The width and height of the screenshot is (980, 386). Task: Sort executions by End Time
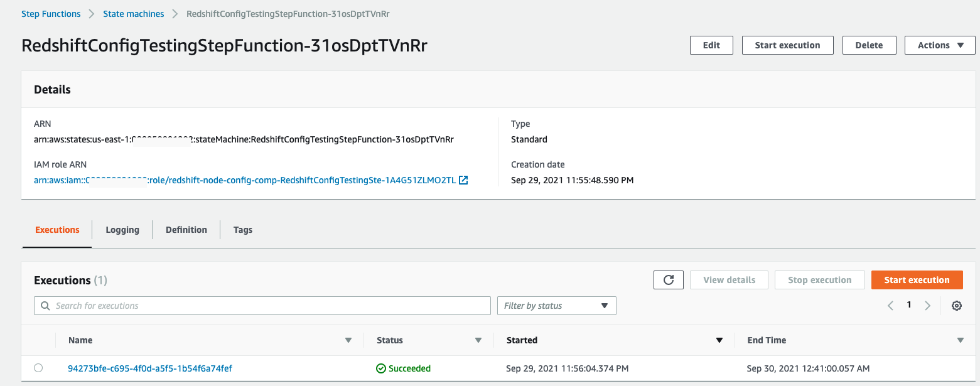click(x=960, y=340)
